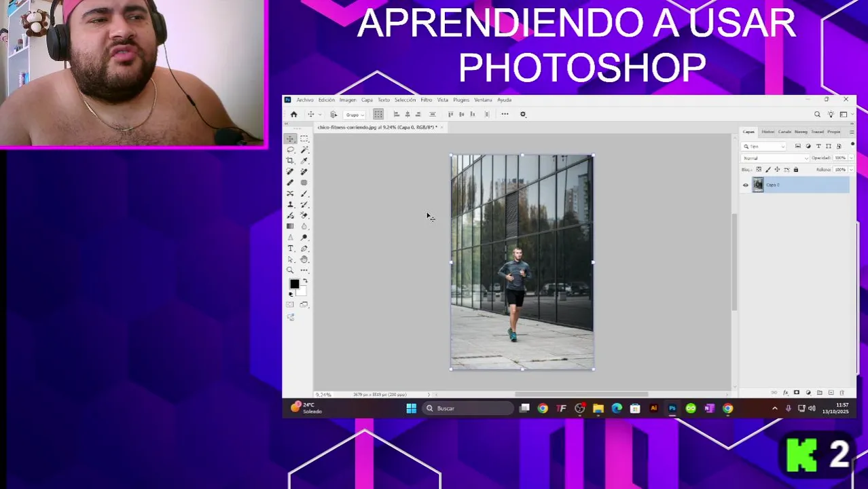
Task: Click the Photoshop search magnifier icon
Action: click(x=817, y=114)
